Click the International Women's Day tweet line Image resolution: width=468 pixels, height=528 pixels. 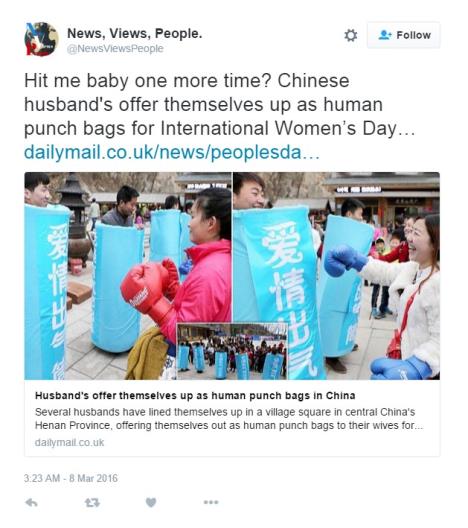tap(220, 129)
